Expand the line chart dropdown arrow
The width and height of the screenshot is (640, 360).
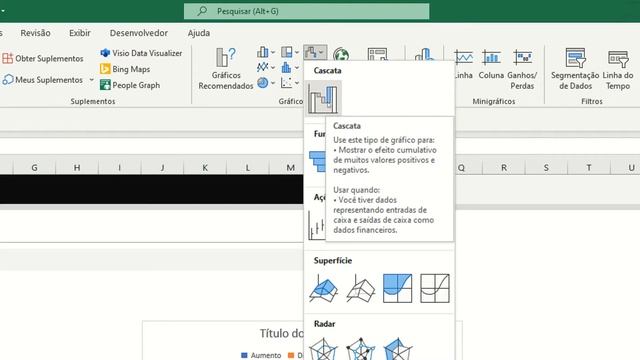(x=273, y=67)
